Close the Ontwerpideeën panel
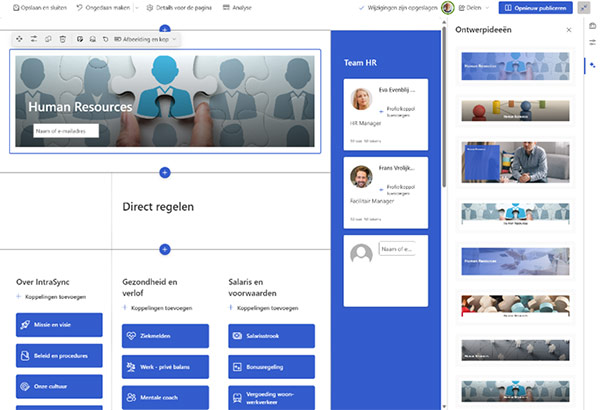The height and width of the screenshot is (410, 600). click(x=569, y=30)
